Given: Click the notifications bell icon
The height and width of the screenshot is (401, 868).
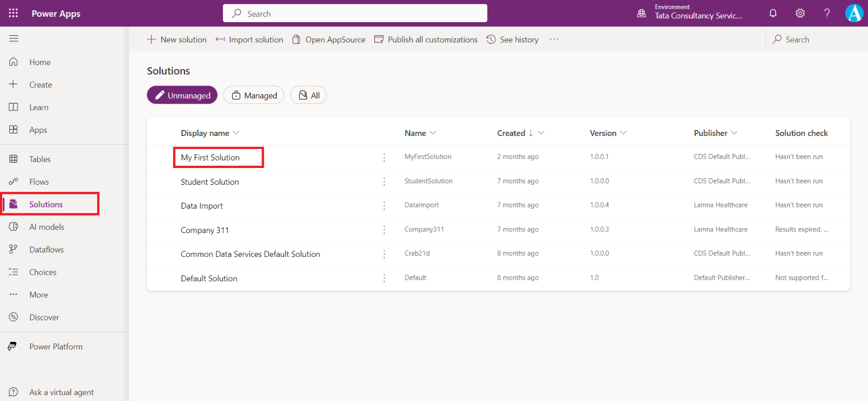Looking at the screenshot, I should pos(773,14).
